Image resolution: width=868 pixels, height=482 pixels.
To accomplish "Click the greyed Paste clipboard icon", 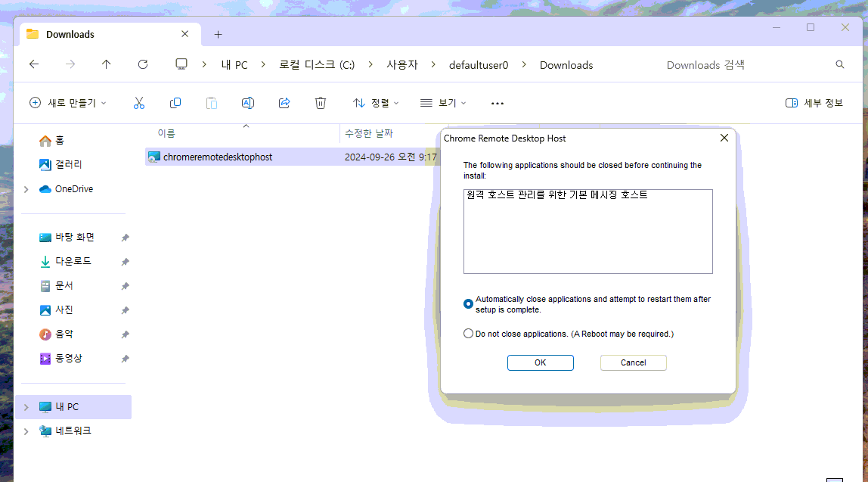I will click(212, 103).
